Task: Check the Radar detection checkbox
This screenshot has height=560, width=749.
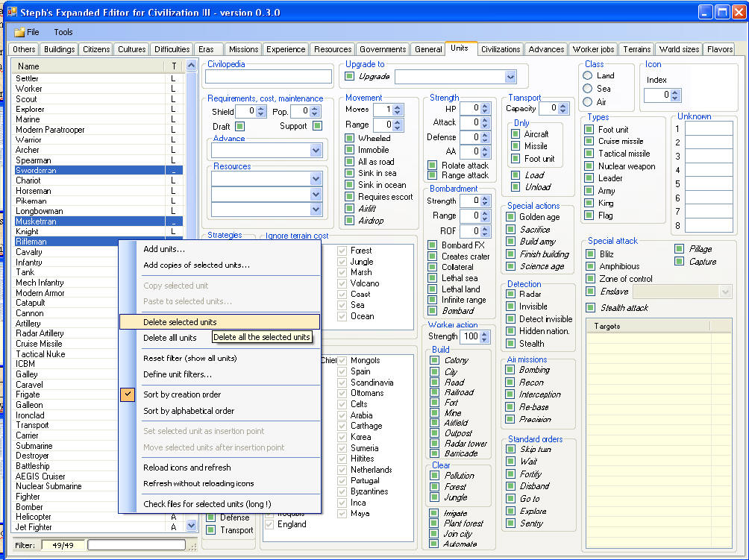Action: coord(510,294)
